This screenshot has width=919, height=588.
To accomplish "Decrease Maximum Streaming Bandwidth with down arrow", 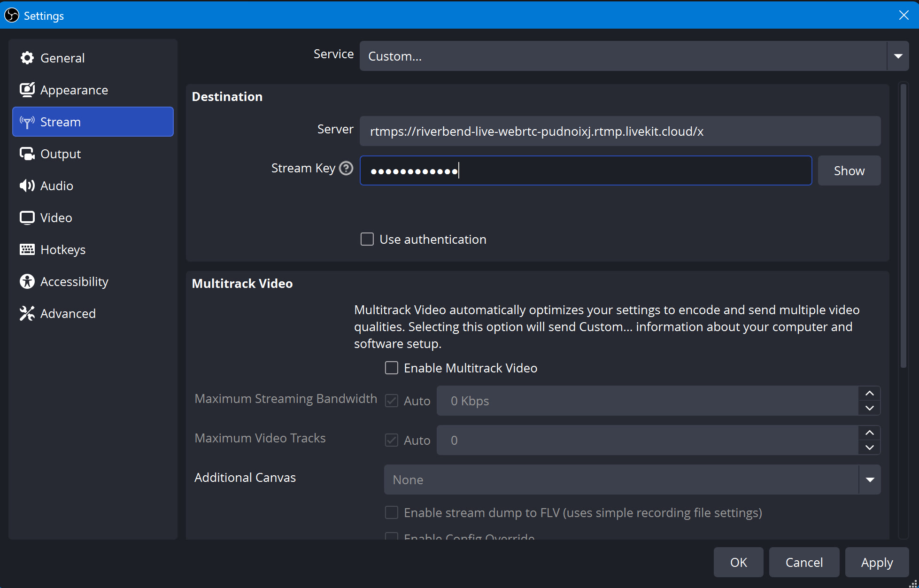I will [870, 408].
